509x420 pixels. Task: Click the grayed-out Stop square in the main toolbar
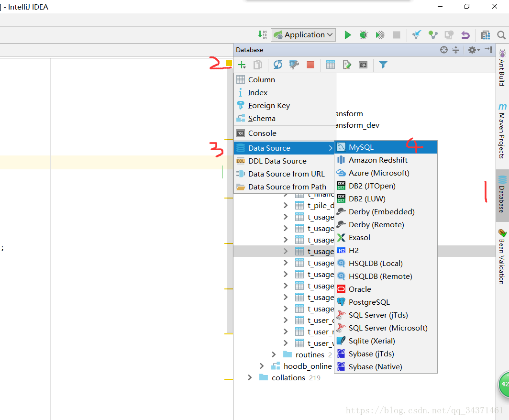pyautogui.click(x=397, y=35)
